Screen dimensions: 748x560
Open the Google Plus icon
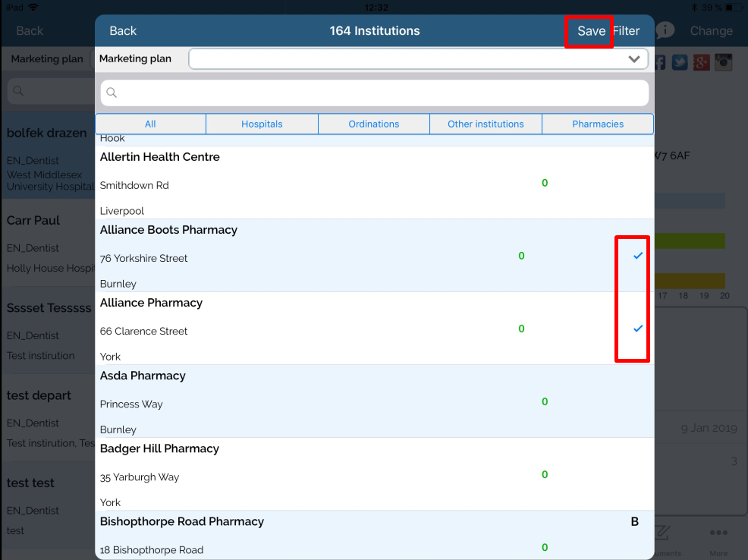(x=702, y=62)
